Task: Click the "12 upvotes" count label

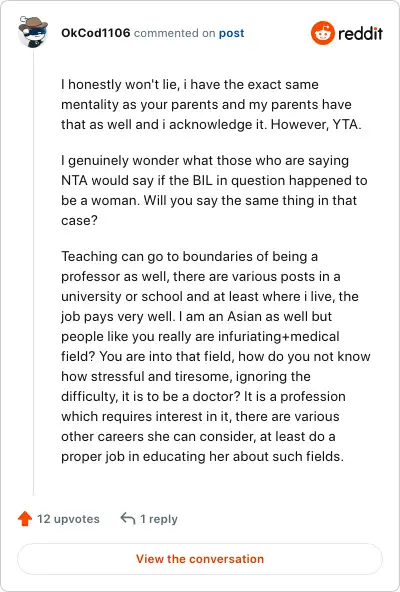Action: click(68, 519)
